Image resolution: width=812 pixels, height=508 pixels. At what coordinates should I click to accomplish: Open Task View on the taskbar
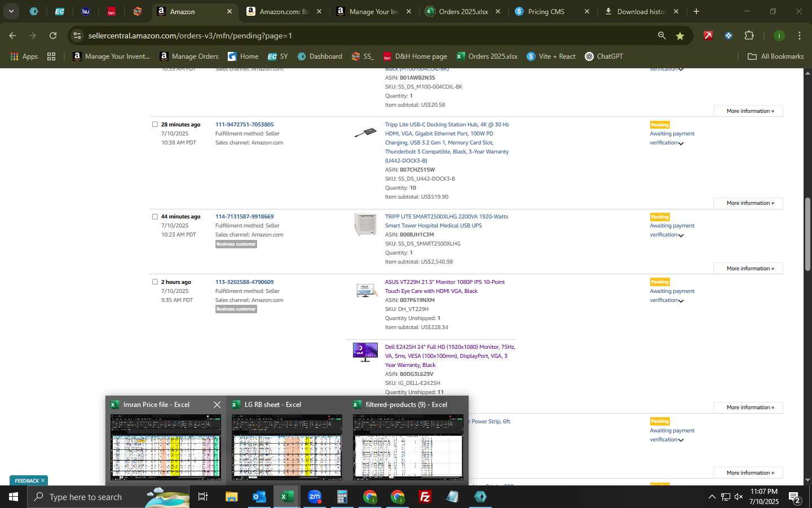pos(203,497)
